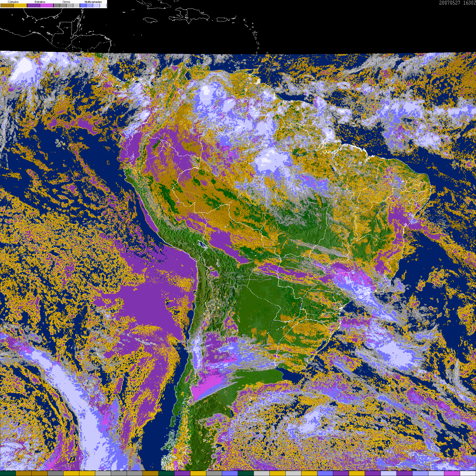476x476 pixels.
Task: Click the 'Cúmulos' legend label
Action: pyautogui.click(x=13, y=2)
